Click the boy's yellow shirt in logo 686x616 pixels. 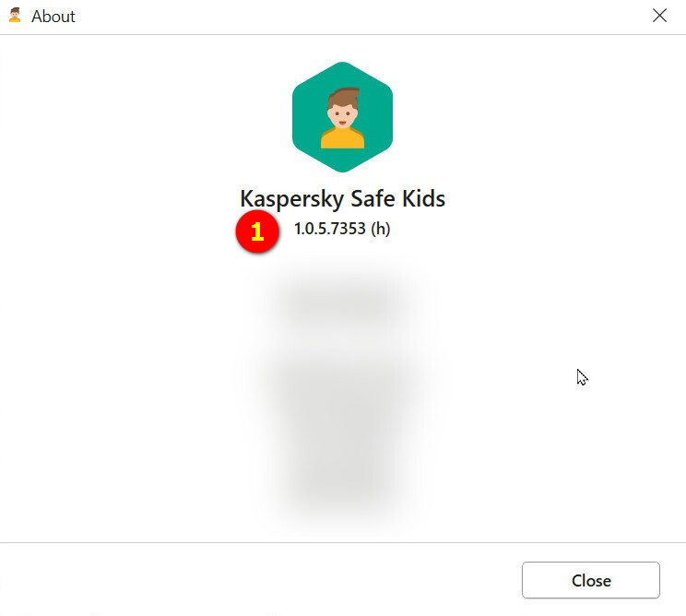(343, 137)
